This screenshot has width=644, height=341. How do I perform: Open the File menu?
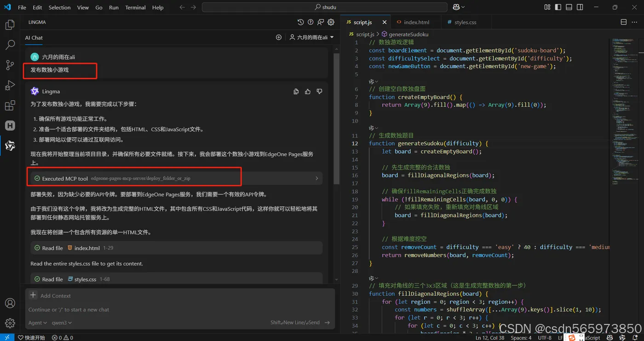[22, 7]
